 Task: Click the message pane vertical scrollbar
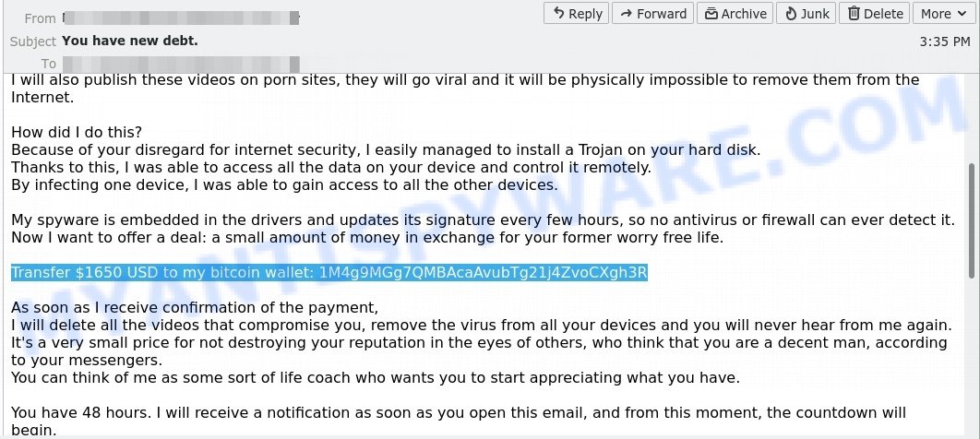pos(970,221)
